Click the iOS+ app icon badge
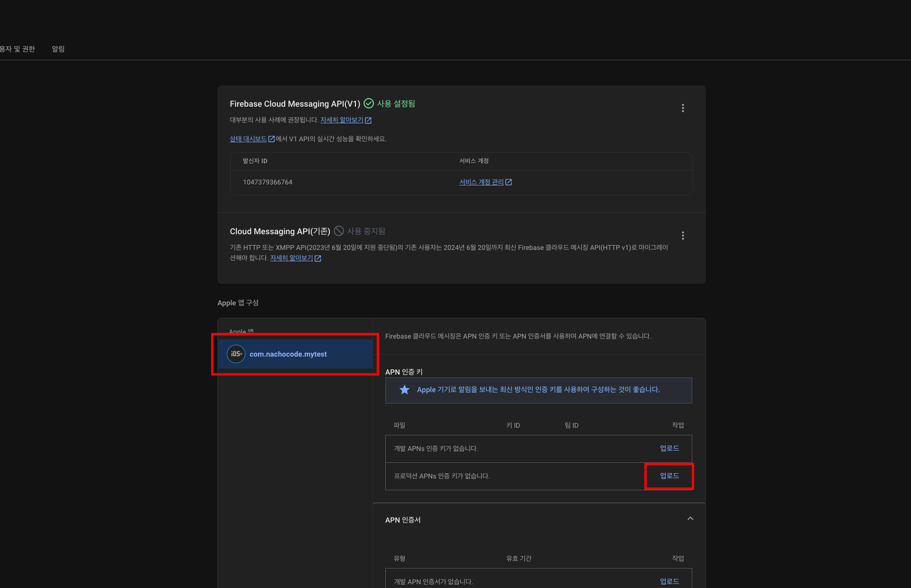The image size is (911, 588). coord(236,354)
